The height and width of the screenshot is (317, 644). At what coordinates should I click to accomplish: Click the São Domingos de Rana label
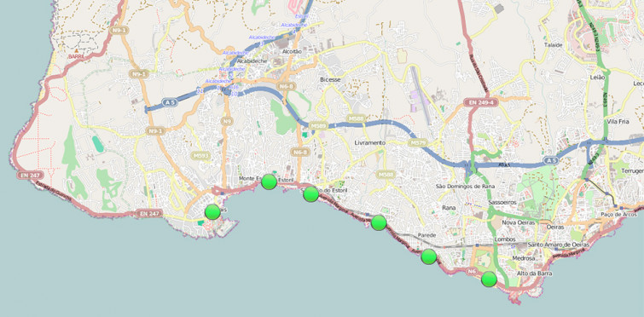(x=465, y=187)
